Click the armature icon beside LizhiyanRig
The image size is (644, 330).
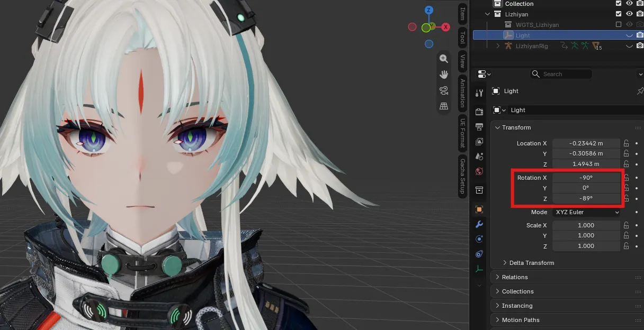tap(508, 46)
